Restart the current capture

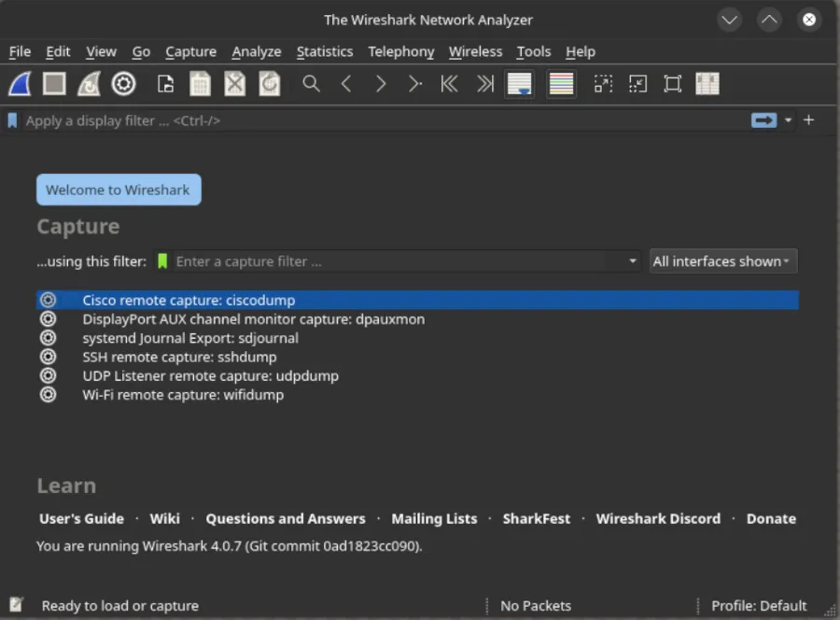click(x=89, y=84)
